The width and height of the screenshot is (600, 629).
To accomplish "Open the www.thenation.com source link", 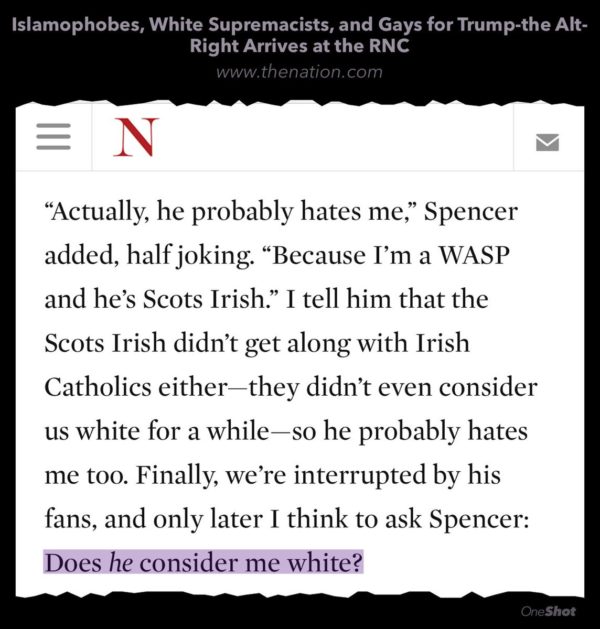I will [300, 72].
